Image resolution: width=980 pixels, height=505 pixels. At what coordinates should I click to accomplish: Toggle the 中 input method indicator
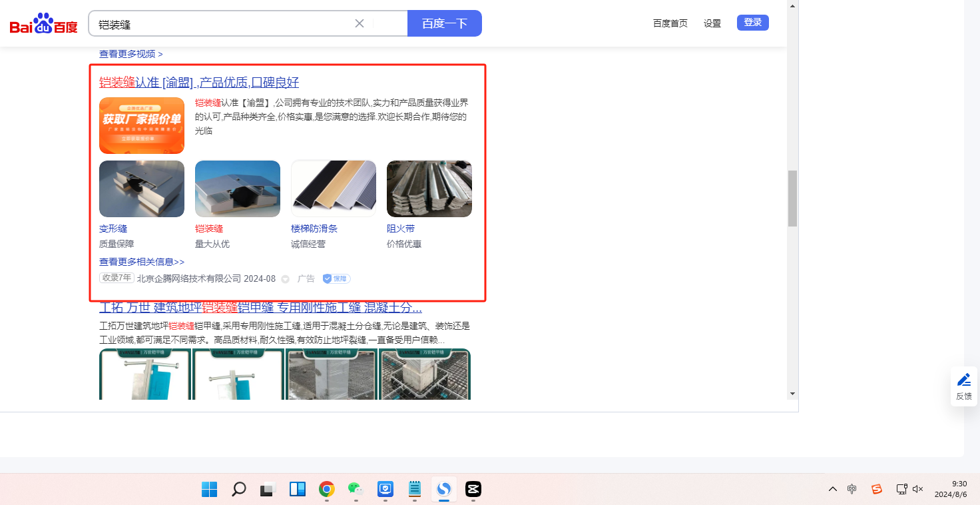852,489
